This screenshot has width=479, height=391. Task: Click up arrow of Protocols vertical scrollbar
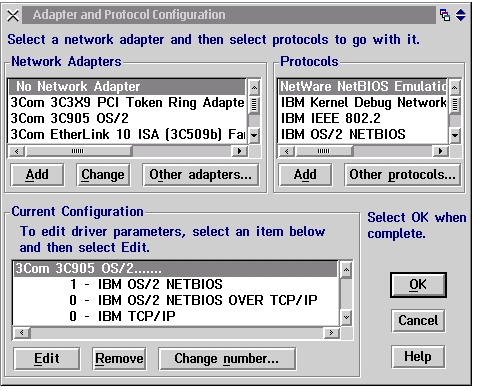tap(455, 88)
